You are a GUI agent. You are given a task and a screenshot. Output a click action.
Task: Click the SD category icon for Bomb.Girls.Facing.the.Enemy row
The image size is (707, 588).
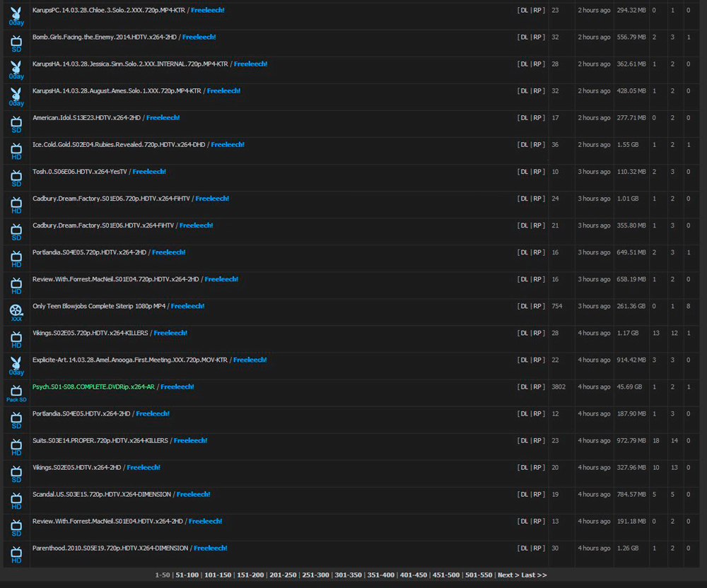point(16,44)
